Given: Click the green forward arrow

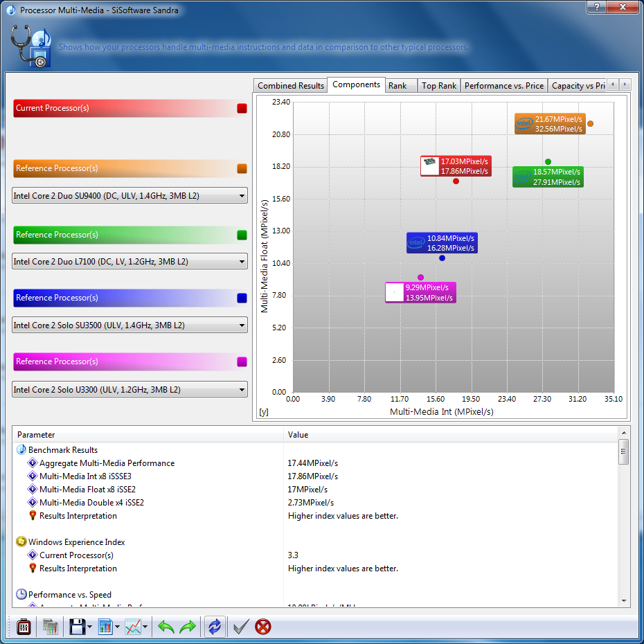Looking at the screenshot, I should click(x=188, y=627).
